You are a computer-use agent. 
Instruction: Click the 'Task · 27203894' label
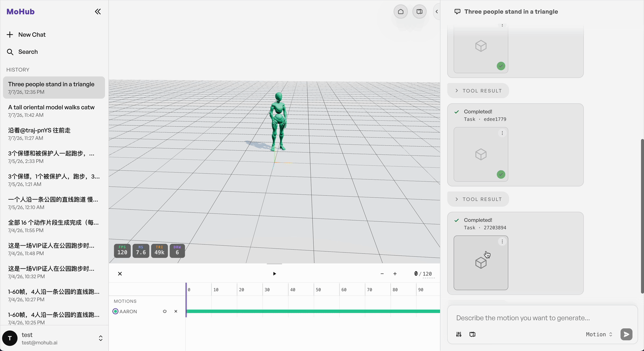click(485, 227)
